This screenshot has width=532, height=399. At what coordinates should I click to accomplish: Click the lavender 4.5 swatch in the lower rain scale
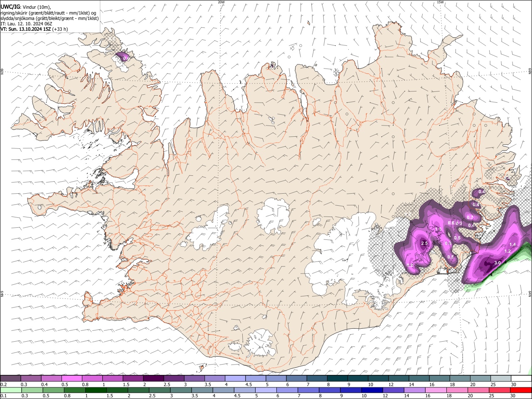pos(244,390)
